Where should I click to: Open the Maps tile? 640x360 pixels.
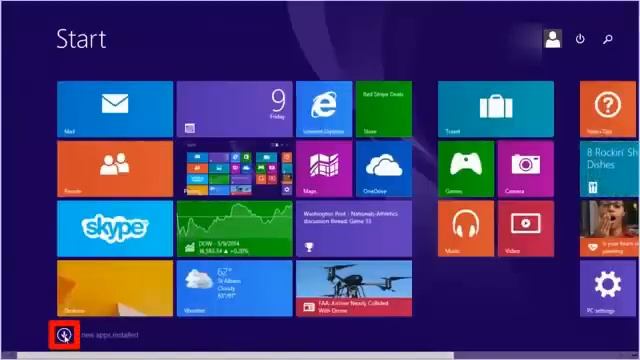tap(324, 169)
